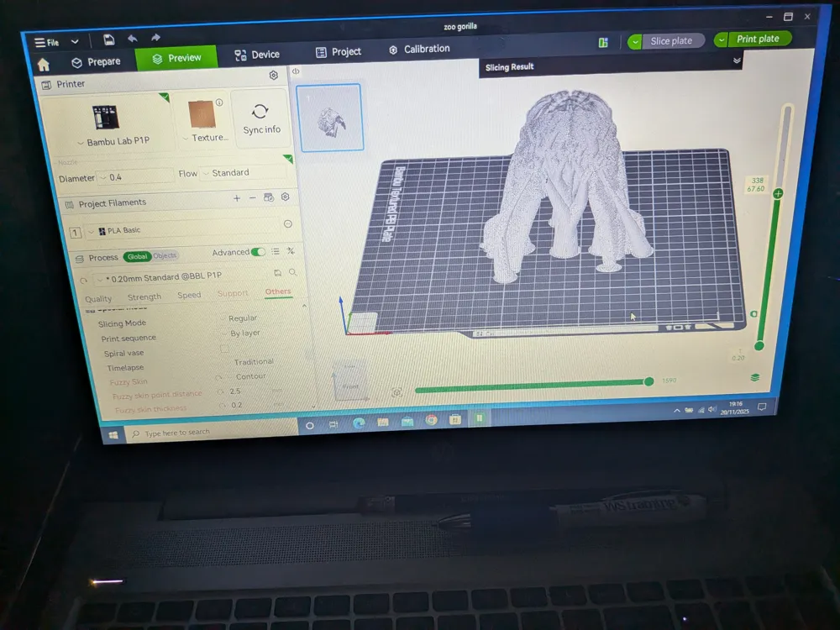This screenshot has width=840, height=630.
Task: Click the AMS filament sync icon
Action: click(269, 197)
